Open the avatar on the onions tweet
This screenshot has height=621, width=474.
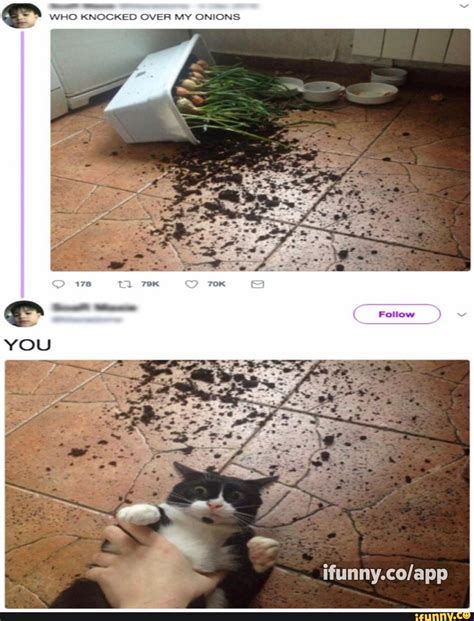(21, 15)
